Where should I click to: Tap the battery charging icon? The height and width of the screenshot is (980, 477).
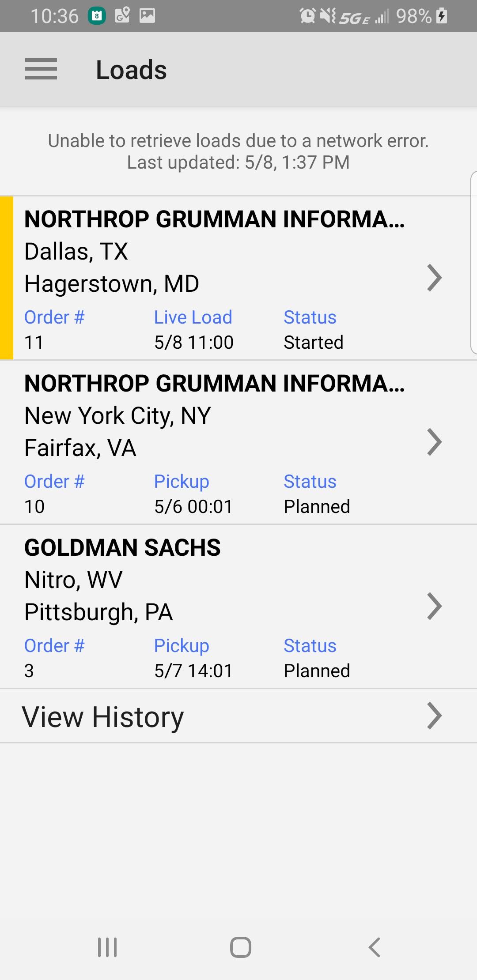coord(442,16)
